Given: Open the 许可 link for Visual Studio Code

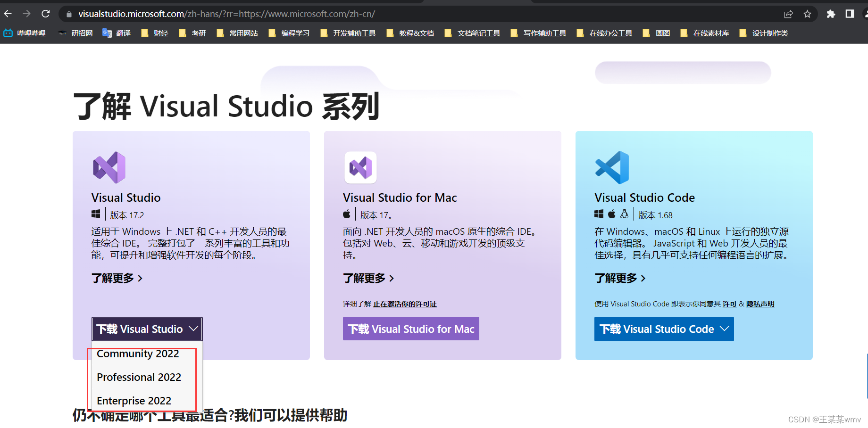Looking at the screenshot, I should [729, 304].
